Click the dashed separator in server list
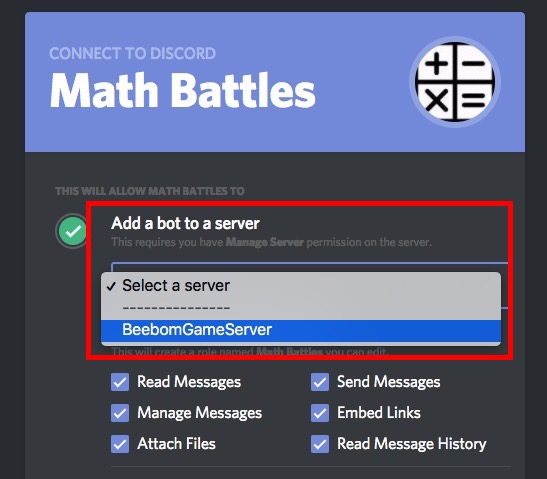This screenshot has width=547, height=479. point(176,308)
